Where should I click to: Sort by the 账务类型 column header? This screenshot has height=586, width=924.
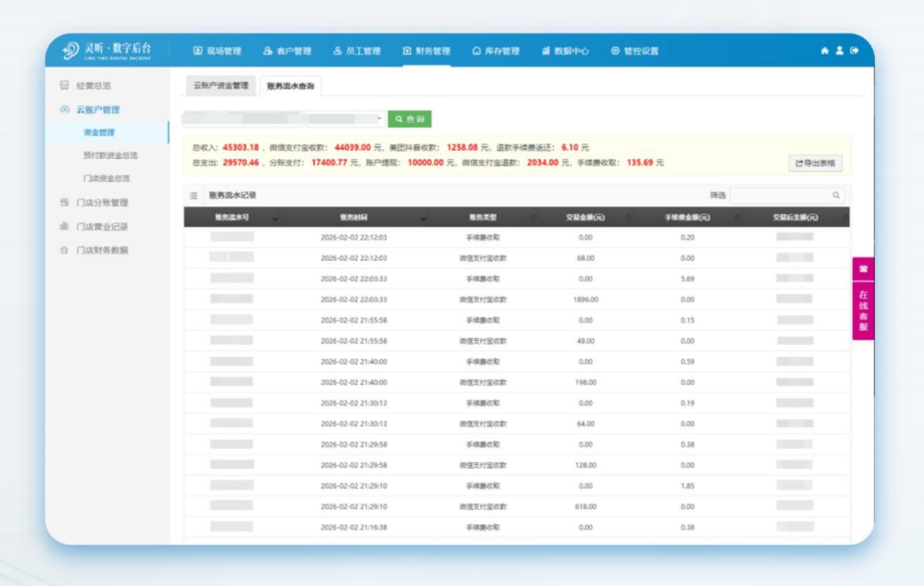pyautogui.click(x=483, y=218)
